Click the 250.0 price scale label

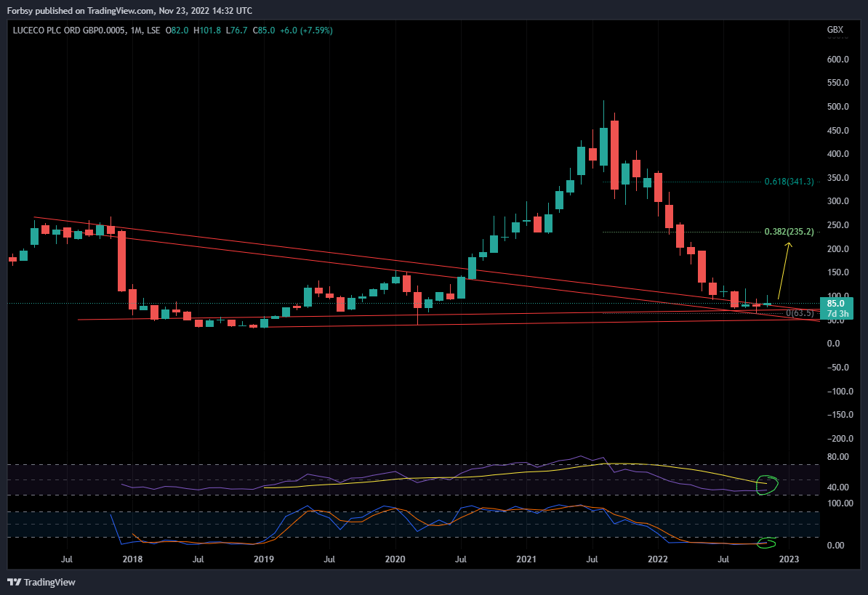(837, 225)
